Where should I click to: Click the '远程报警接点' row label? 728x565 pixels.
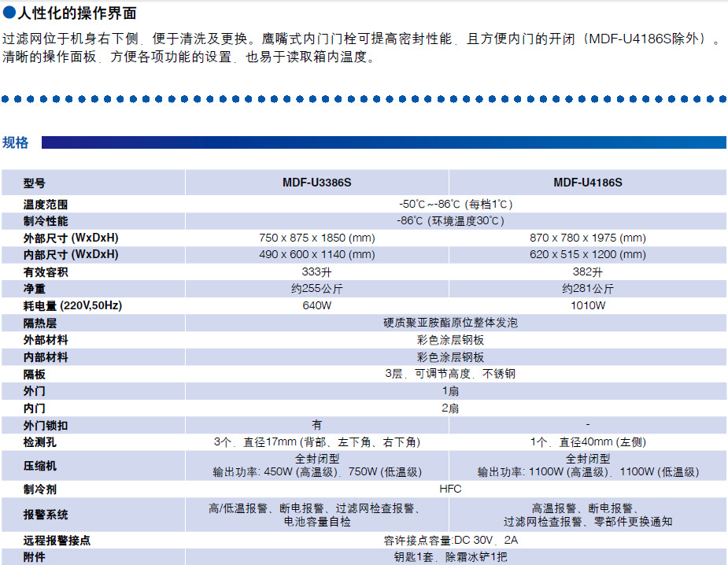point(57,541)
